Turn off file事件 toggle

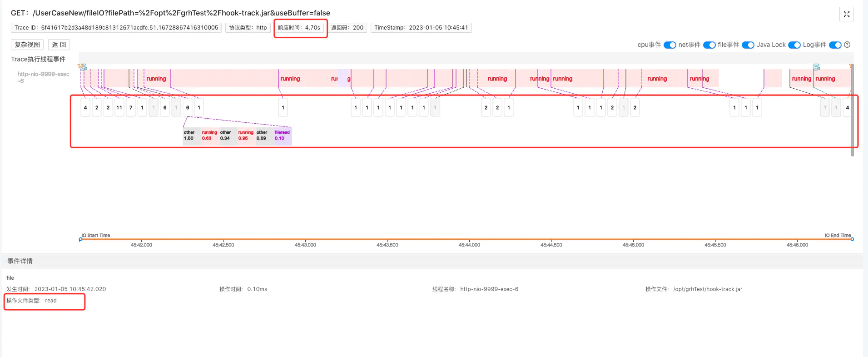[x=748, y=45]
